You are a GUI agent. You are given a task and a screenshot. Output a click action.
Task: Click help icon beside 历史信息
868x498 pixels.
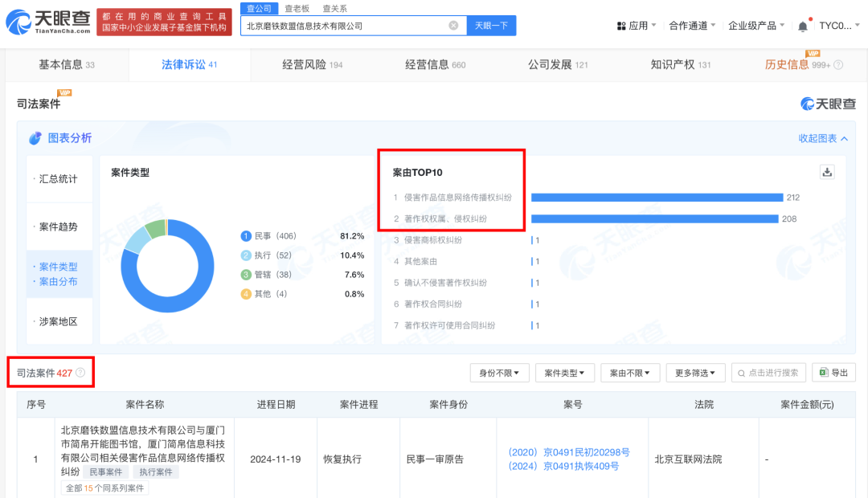pyautogui.click(x=838, y=65)
